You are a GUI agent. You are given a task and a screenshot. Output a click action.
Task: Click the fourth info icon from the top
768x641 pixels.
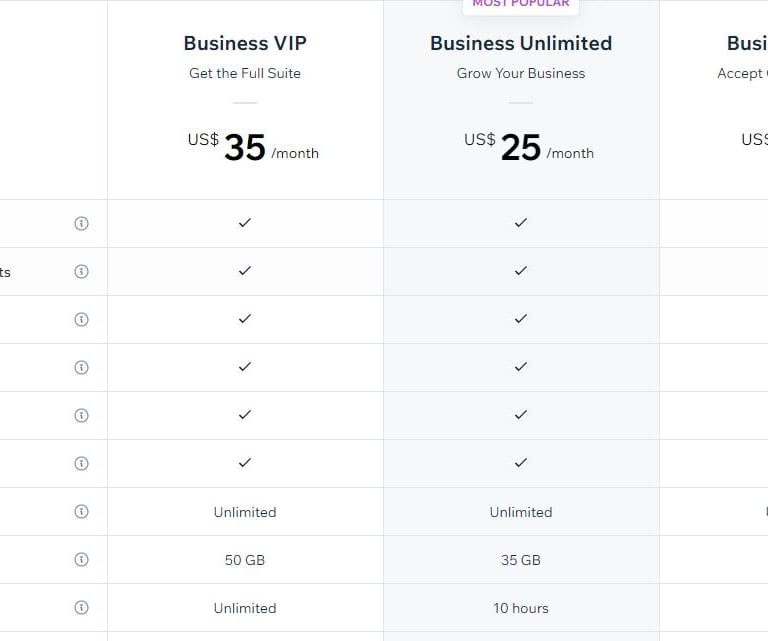tap(82, 367)
